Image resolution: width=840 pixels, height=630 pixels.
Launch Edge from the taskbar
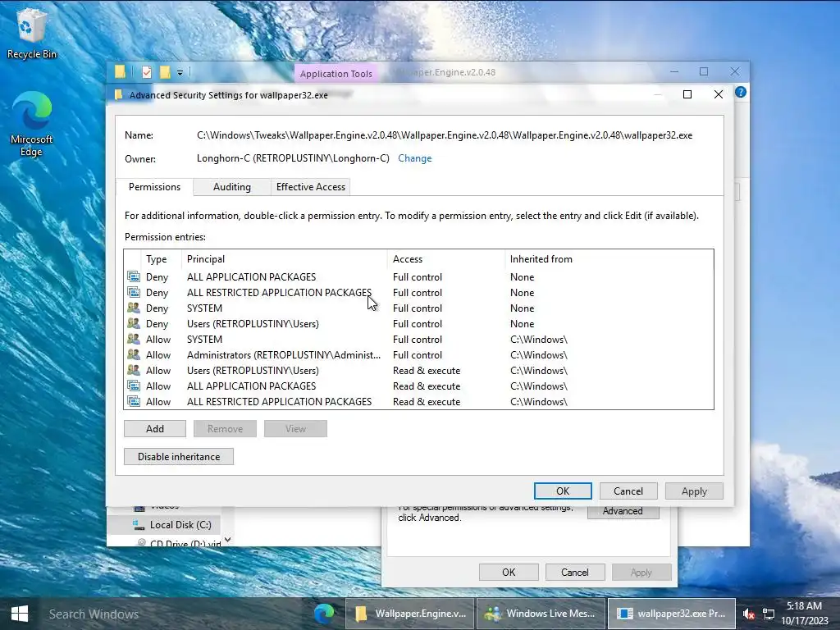pos(325,614)
